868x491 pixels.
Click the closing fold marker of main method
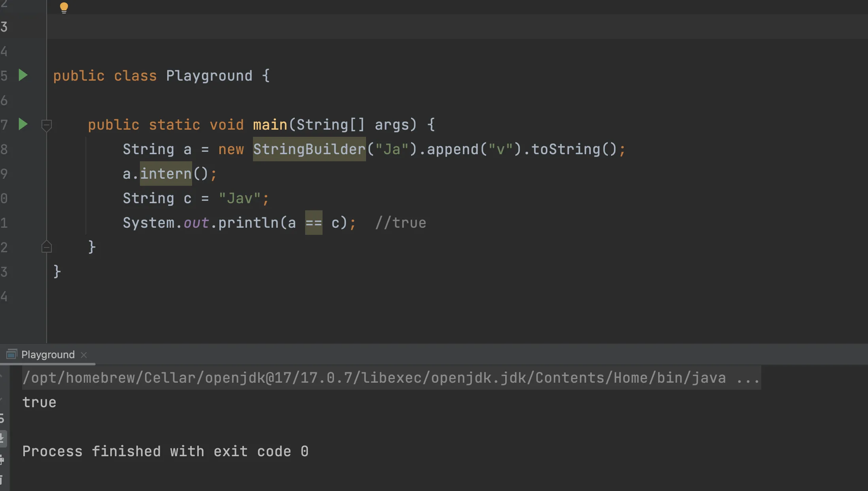click(x=46, y=247)
